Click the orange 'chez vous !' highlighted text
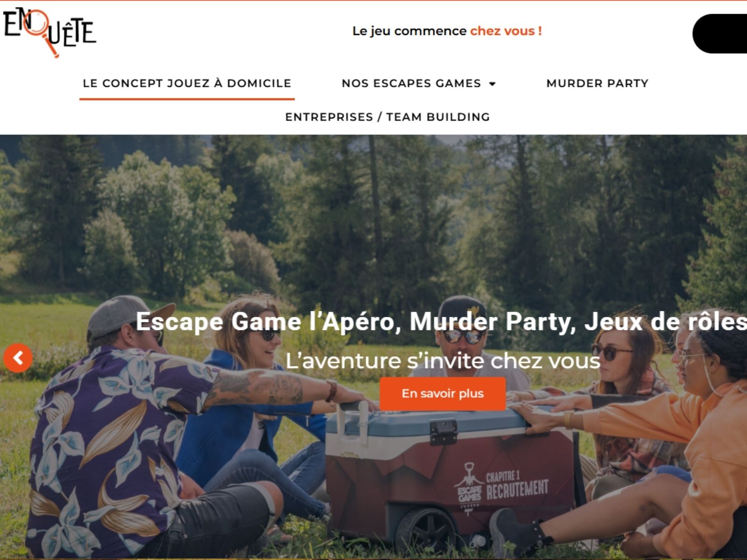The width and height of the screenshot is (747, 560). 506,31
